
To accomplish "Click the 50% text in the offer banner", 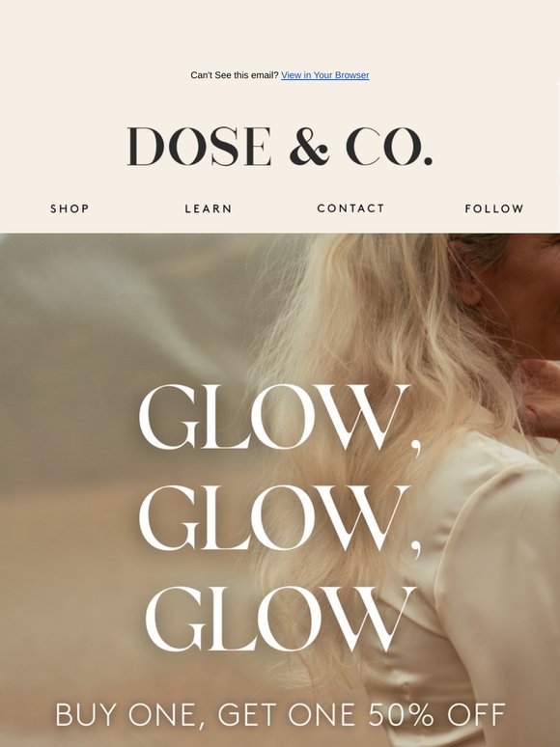I will tap(401, 714).
